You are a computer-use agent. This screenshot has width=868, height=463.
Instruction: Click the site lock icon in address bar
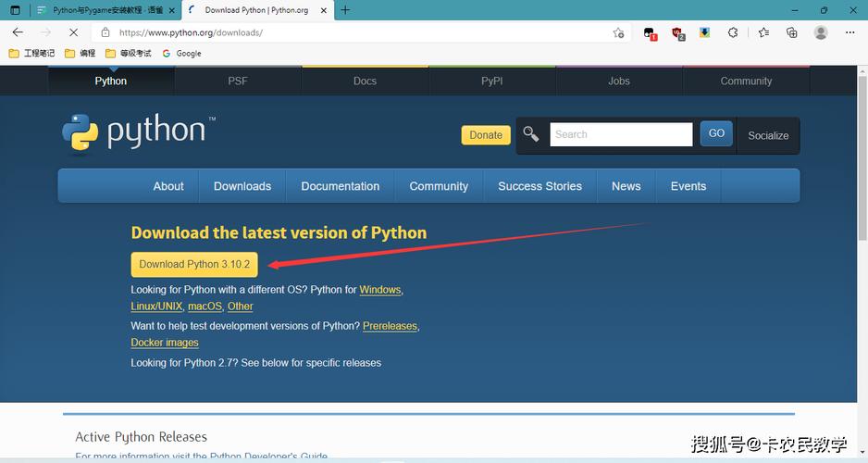(105, 32)
